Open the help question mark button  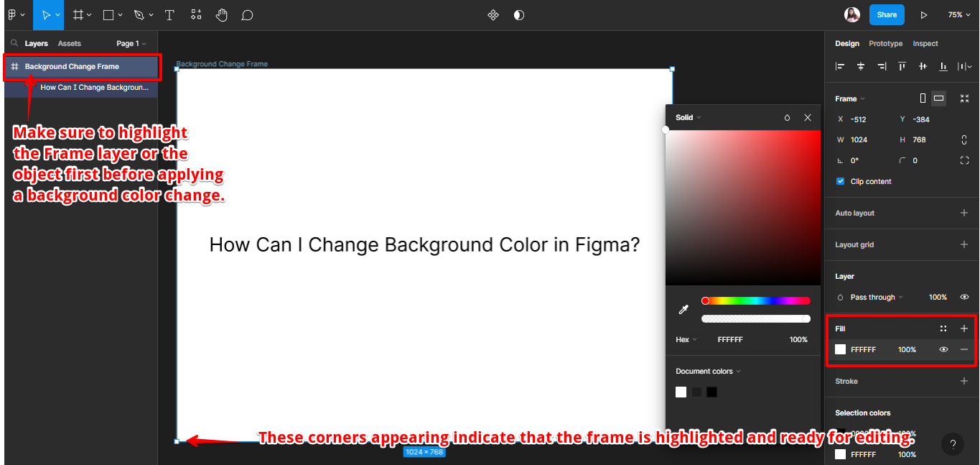(953, 445)
